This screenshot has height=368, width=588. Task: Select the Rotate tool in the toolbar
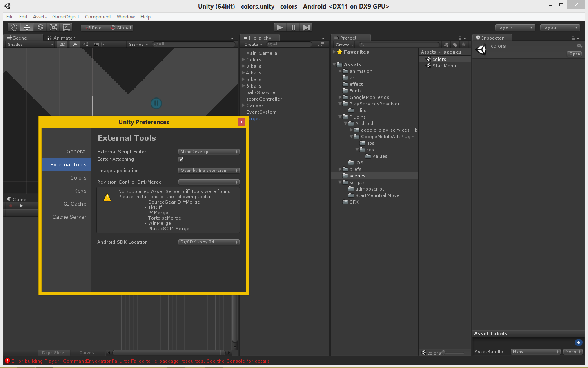click(40, 27)
